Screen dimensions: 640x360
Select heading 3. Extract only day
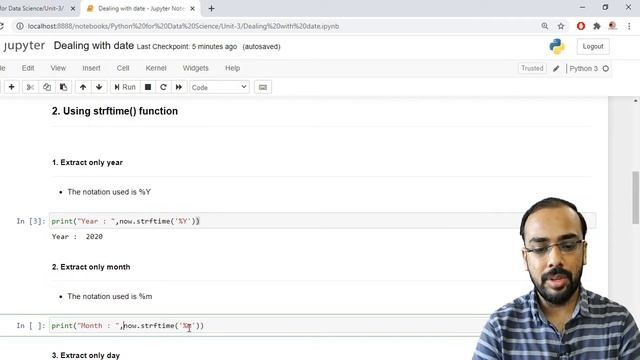click(x=86, y=355)
